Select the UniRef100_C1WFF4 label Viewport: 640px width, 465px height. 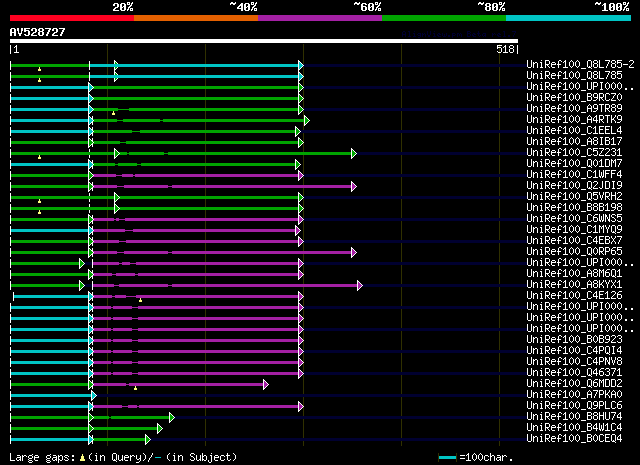[574, 175]
